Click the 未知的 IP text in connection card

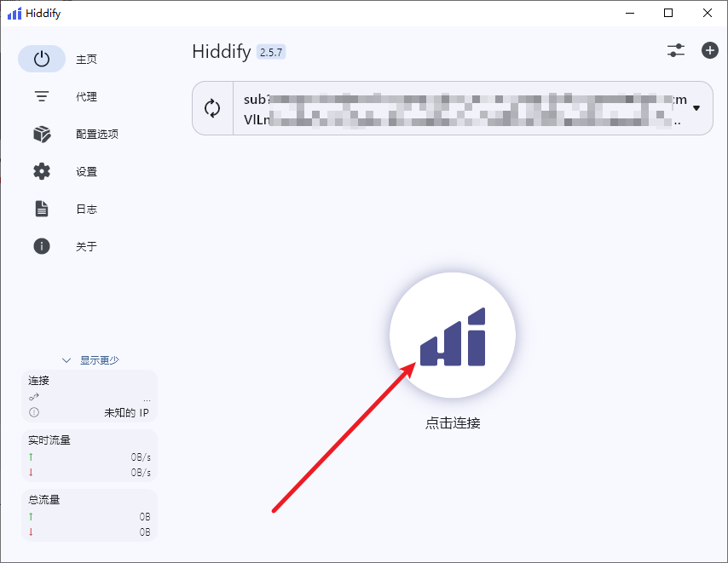pos(126,413)
